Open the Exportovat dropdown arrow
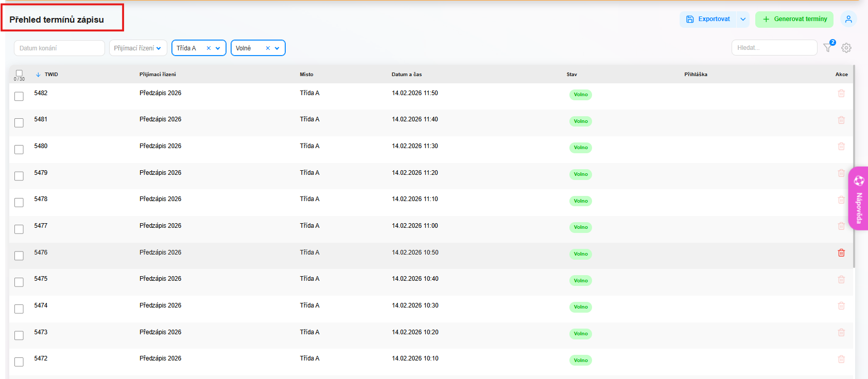Image resolution: width=868 pixels, height=379 pixels. point(743,19)
